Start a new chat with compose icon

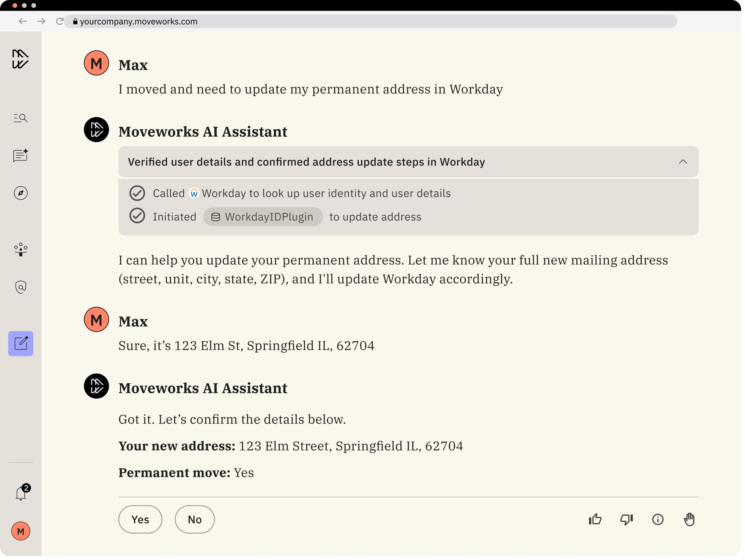point(21,344)
